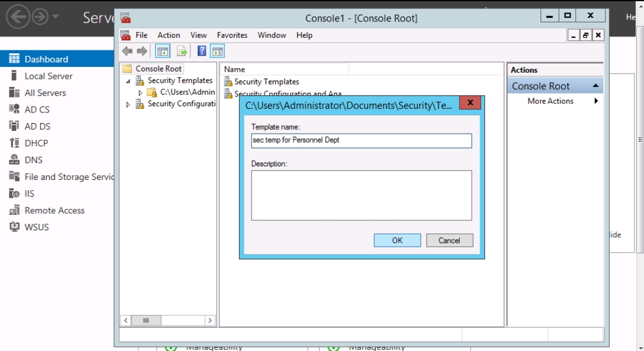Open the DHCP item in Server Manager sidebar
This screenshot has height=351, width=644.
coord(36,143)
